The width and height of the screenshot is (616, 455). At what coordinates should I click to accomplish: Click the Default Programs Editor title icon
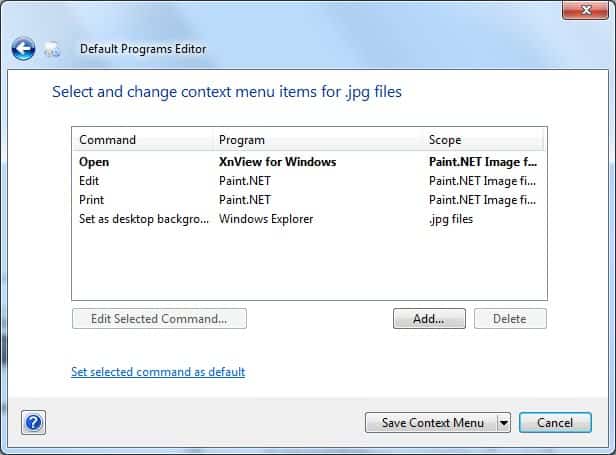click(x=52, y=50)
